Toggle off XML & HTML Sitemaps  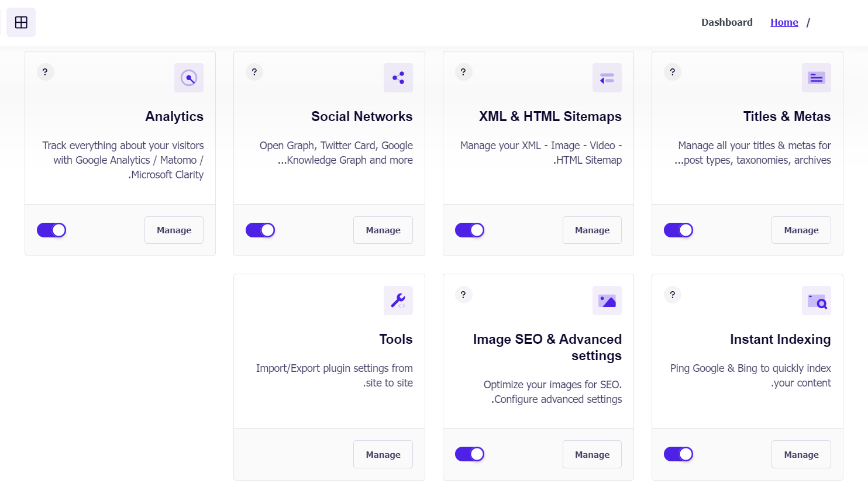coord(470,230)
